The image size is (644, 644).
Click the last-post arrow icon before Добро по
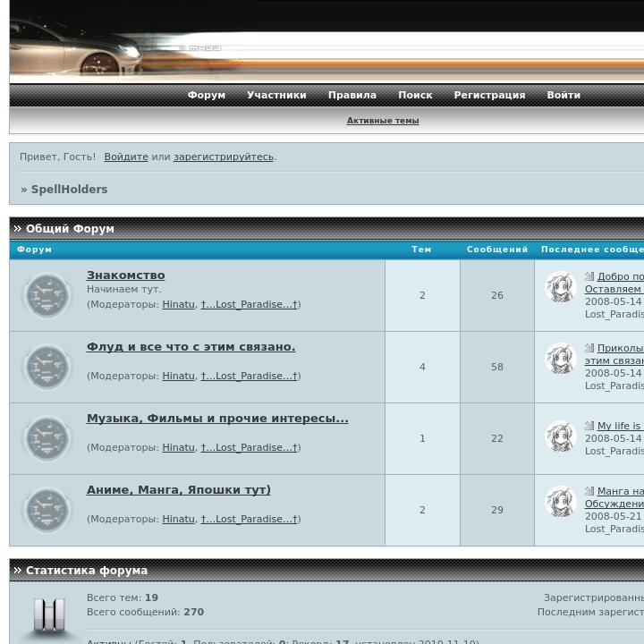pyautogui.click(x=589, y=276)
